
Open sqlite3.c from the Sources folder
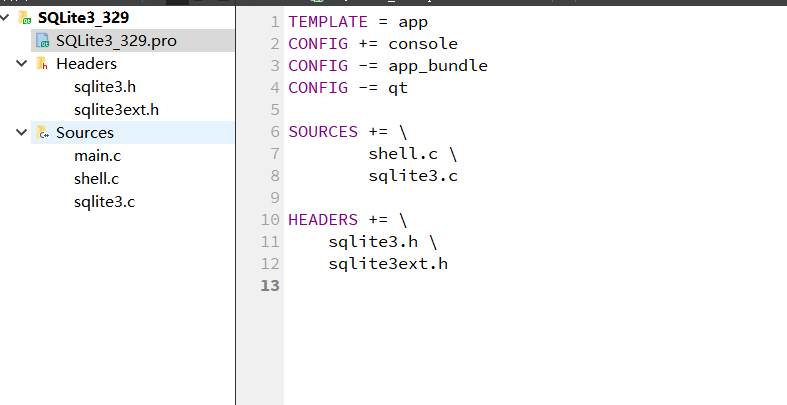coord(104,202)
